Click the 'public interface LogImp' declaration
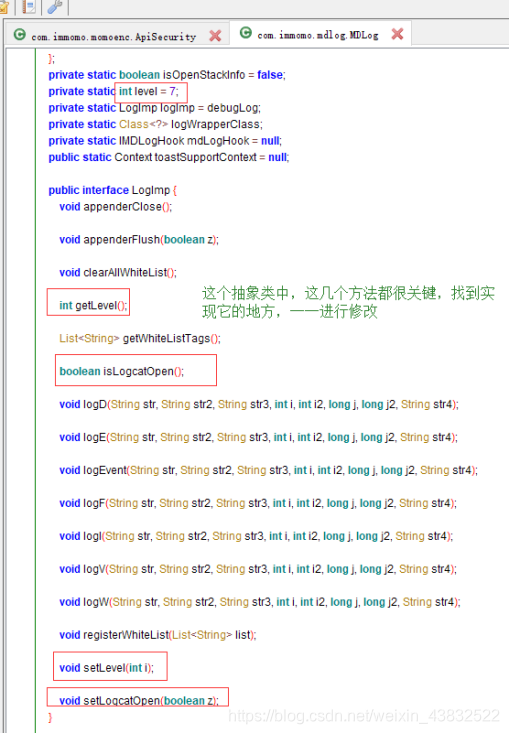The width and height of the screenshot is (509, 734). [x=113, y=190]
